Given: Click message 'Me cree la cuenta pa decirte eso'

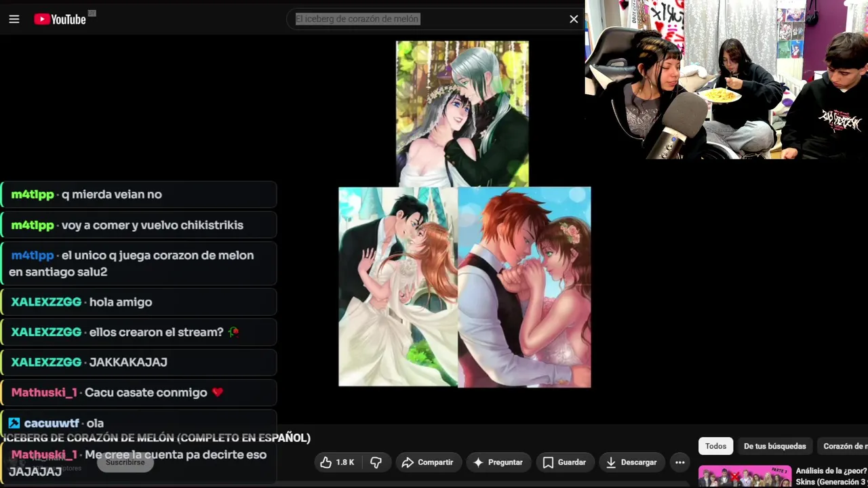Looking at the screenshot, I should click(x=138, y=462).
